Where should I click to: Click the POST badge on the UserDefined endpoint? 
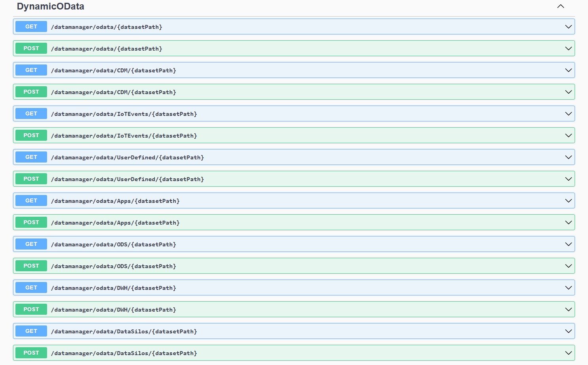click(31, 179)
